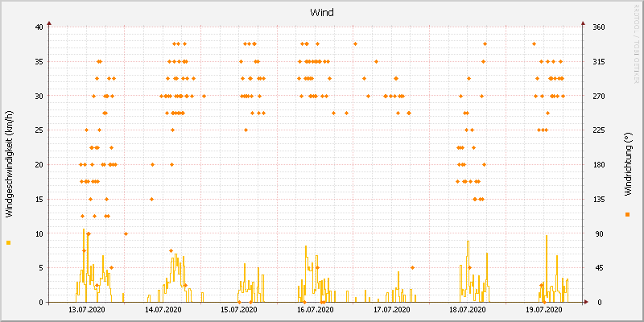Viewport: 644px width, 322px height.
Task: Click the date label 18.07.2020
Action: tap(469, 310)
